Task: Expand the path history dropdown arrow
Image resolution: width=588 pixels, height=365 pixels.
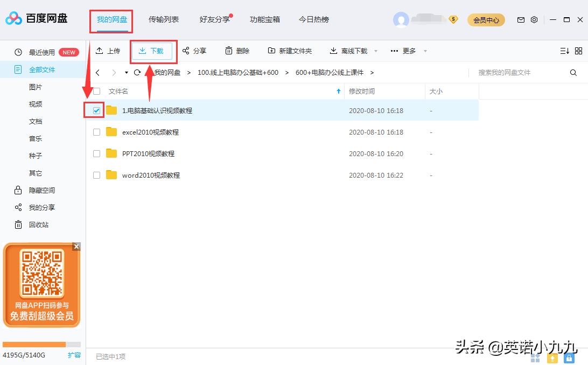Action: point(127,72)
